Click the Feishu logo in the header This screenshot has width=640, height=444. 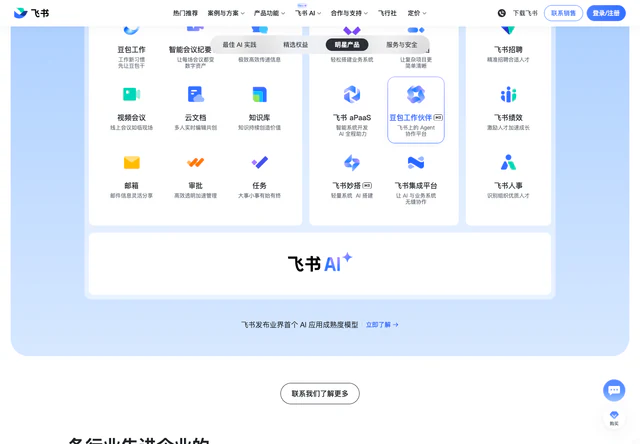coord(31,13)
